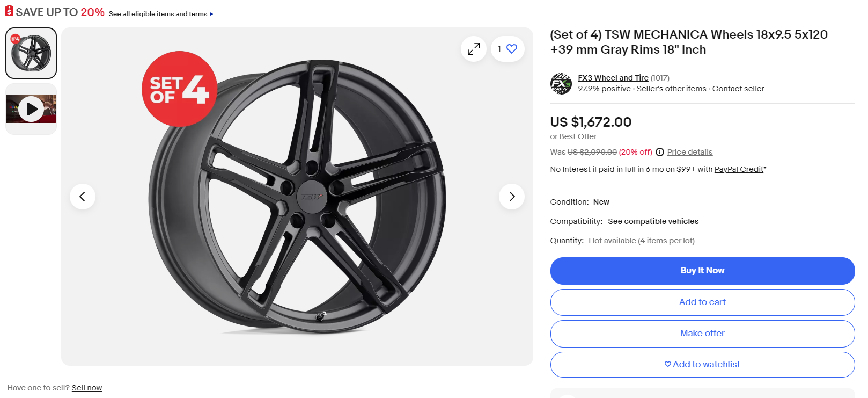
Task: Click the Price details info icon
Action: click(x=660, y=152)
